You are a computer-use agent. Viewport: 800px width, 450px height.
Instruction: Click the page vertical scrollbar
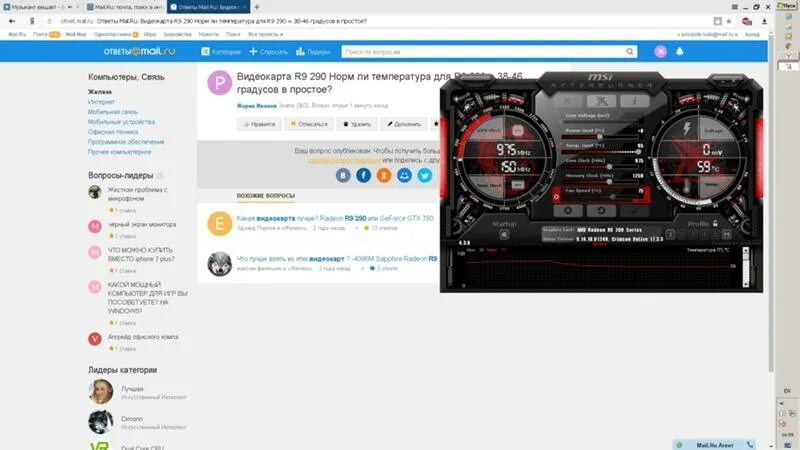pyautogui.click(x=771, y=204)
